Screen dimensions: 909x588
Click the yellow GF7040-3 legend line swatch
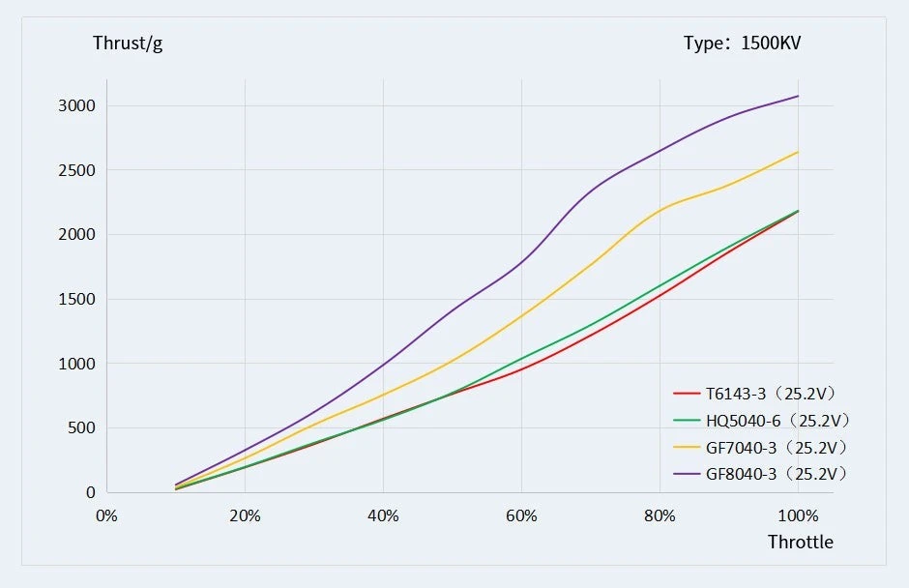[x=687, y=447]
